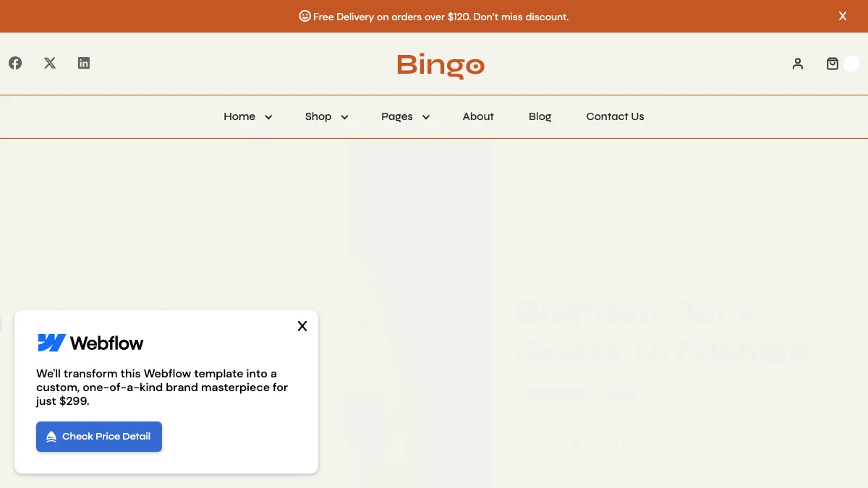Image resolution: width=868 pixels, height=488 pixels.
Task: Click the free delivery announcement text
Action: (x=441, y=17)
